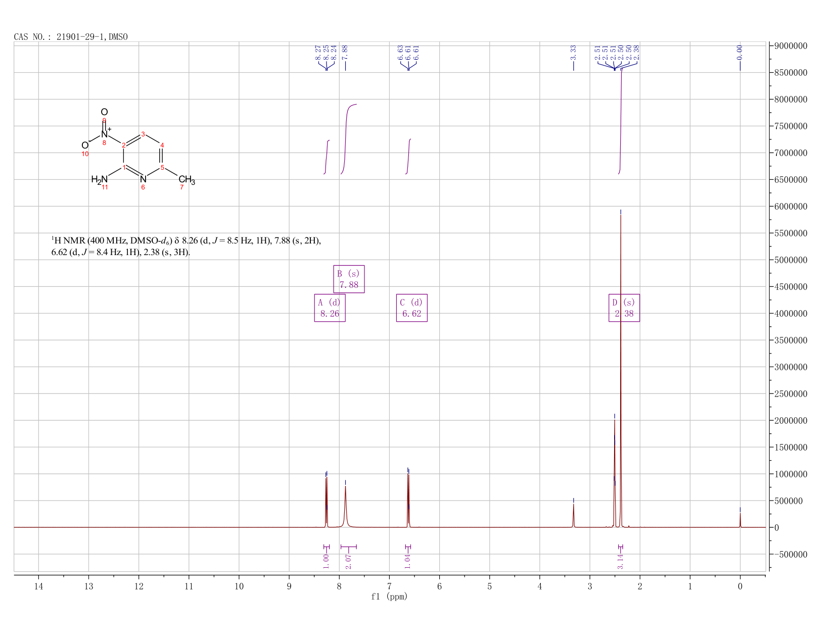
Task: Click peak label '6.63' at top
Action: click(x=401, y=52)
